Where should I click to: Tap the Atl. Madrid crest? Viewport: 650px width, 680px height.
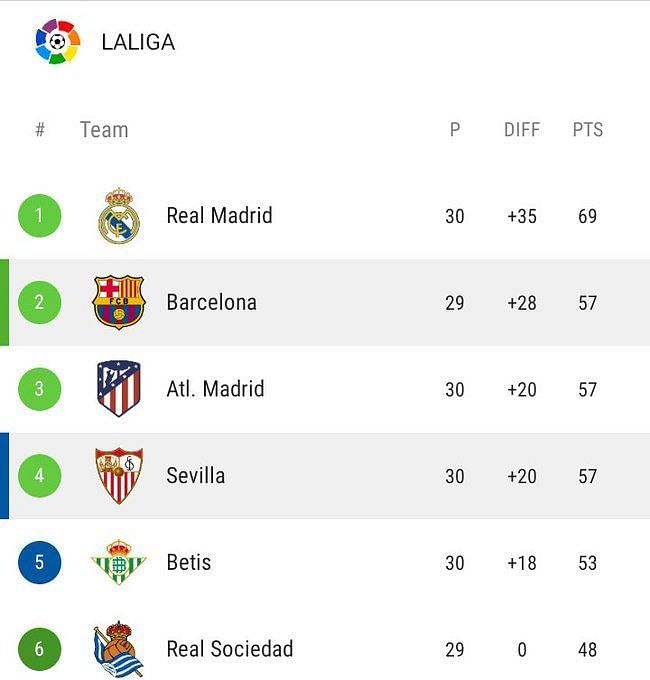tap(119, 388)
